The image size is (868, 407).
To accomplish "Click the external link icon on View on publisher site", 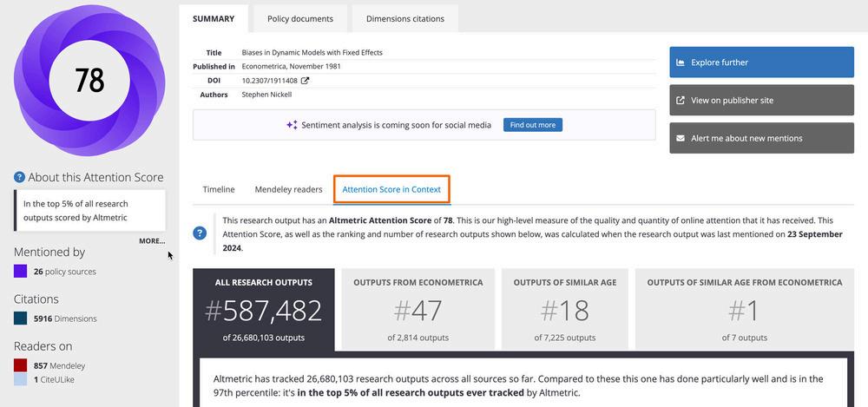I will pyautogui.click(x=681, y=101).
